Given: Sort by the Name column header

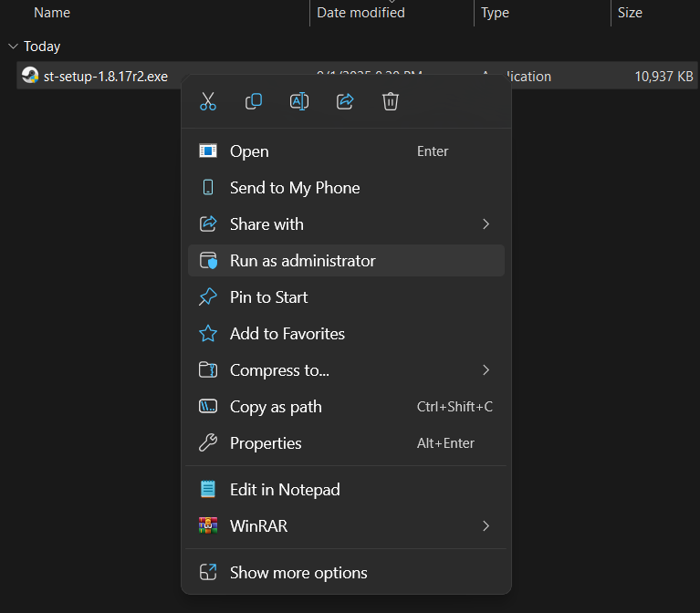Looking at the screenshot, I should [52, 13].
